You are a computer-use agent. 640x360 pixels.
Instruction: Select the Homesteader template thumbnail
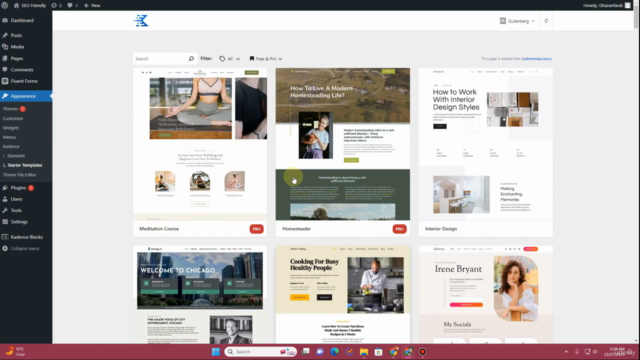(343, 144)
